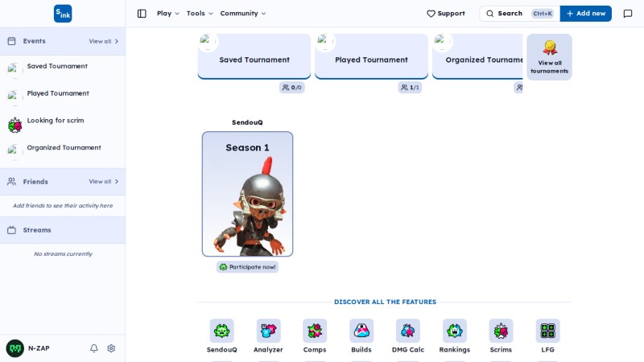
Task: Open the Builds feature icon
Action: click(361, 331)
